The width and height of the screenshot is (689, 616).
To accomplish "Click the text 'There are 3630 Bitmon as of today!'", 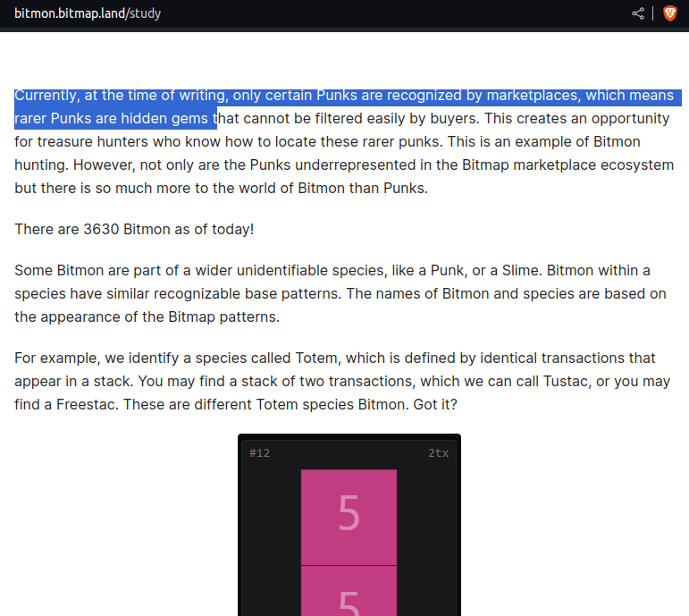I will (x=134, y=229).
